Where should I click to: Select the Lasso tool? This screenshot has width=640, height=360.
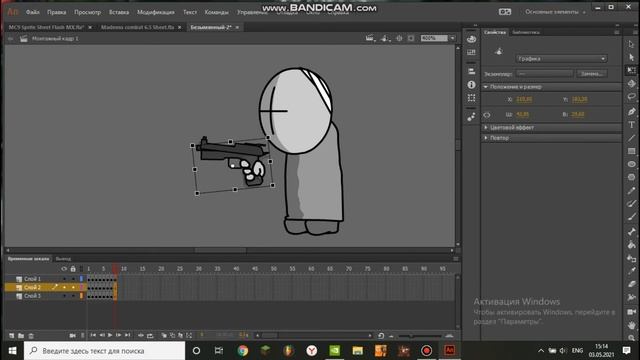(631, 97)
